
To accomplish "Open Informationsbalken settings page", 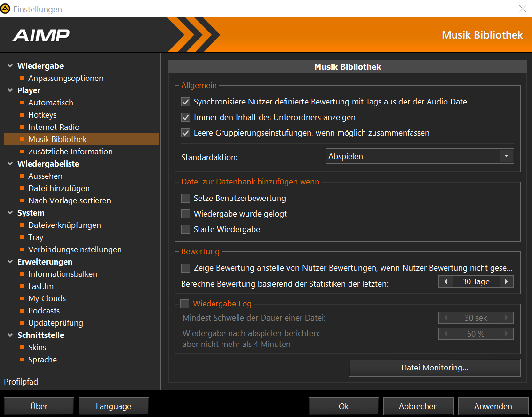I will [63, 274].
